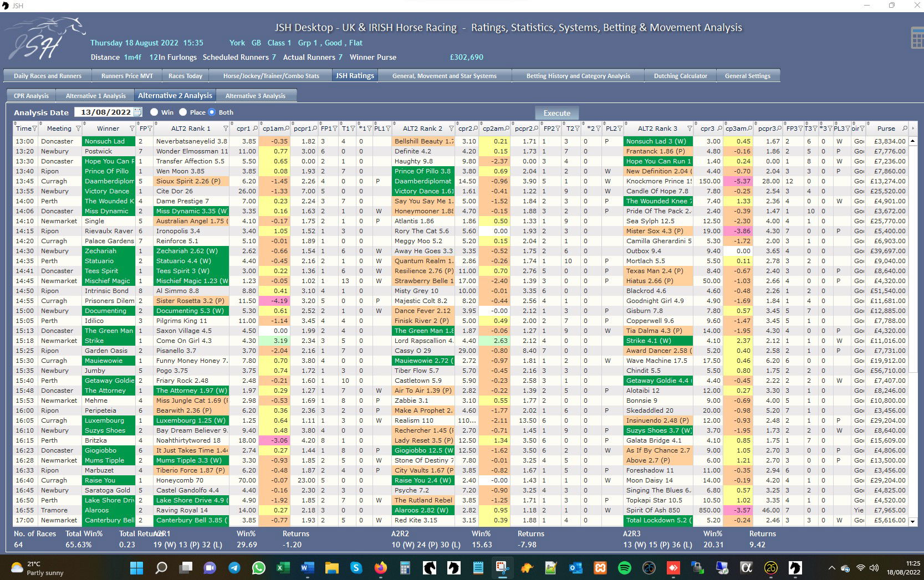Open Skype from the taskbar
This screenshot has width=924, height=580.
click(x=356, y=568)
